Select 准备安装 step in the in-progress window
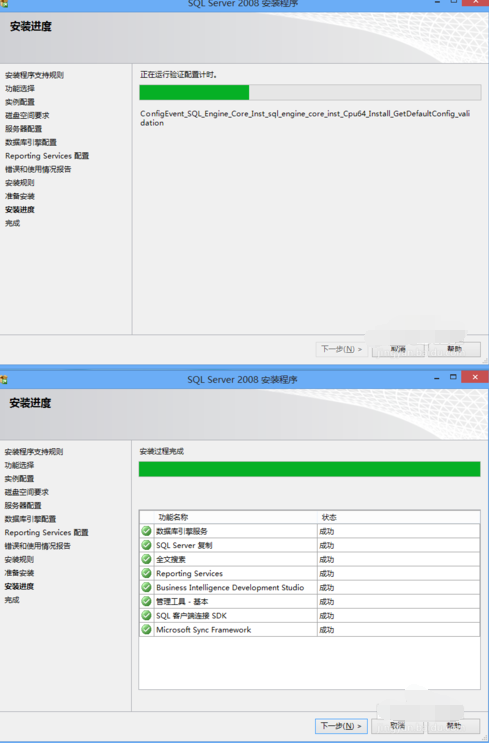 (x=20, y=196)
